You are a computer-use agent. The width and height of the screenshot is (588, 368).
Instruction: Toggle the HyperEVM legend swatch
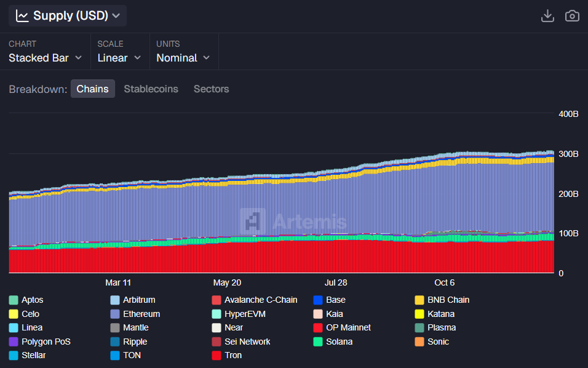217,314
